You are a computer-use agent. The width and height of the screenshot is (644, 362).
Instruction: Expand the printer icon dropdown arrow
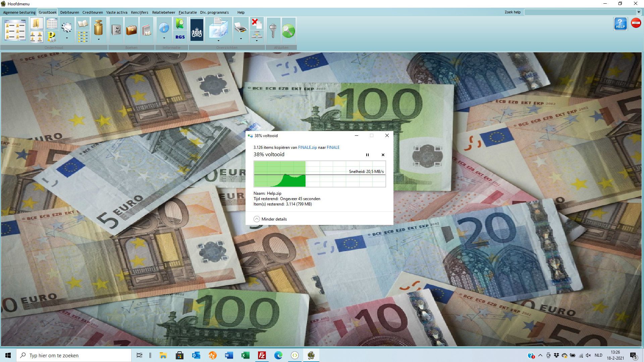click(241, 39)
